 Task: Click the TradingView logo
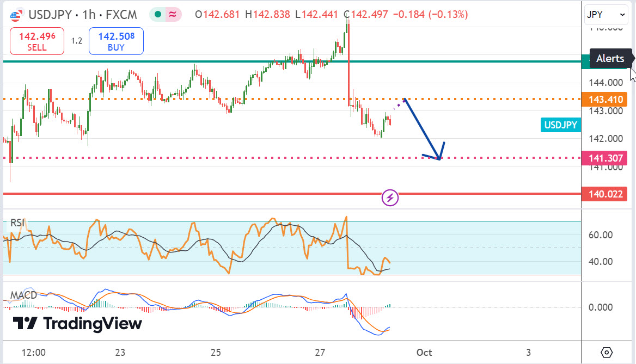pyautogui.click(x=77, y=324)
